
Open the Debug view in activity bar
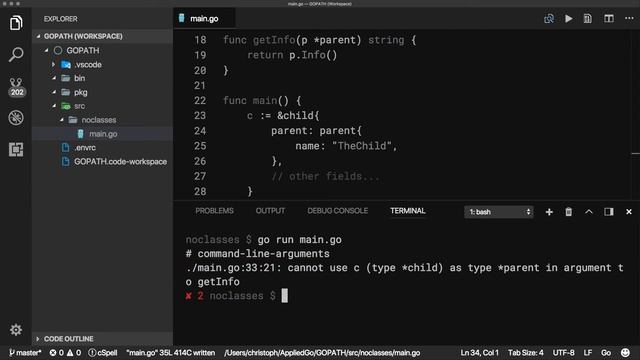pos(16,118)
